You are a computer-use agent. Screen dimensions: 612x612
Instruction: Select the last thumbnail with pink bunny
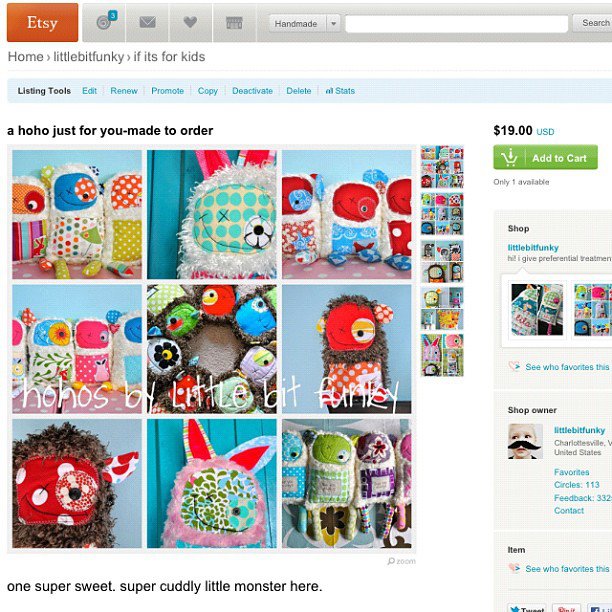tap(442, 355)
